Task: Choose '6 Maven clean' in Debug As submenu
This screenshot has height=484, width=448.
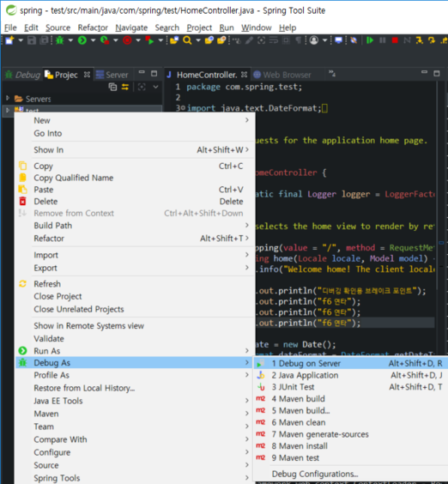Action: [x=350, y=422]
